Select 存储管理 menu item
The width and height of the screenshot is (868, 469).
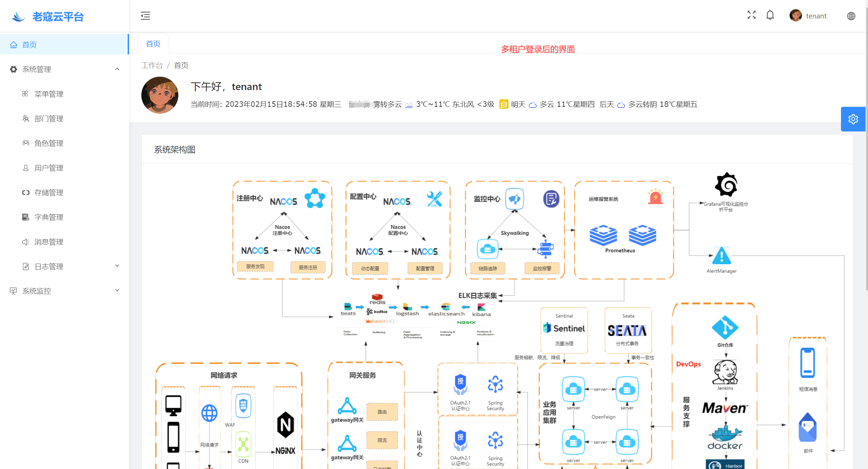coord(49,193)
